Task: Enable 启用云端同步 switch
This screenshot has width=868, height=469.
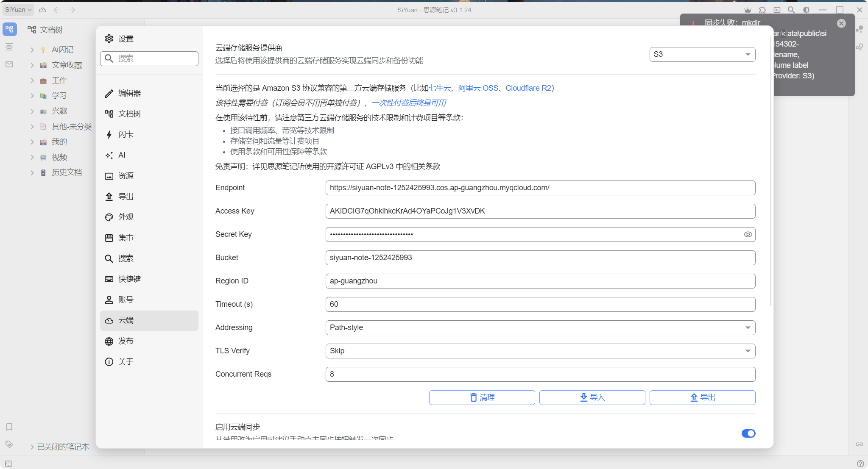Action: tap(748, 433)
